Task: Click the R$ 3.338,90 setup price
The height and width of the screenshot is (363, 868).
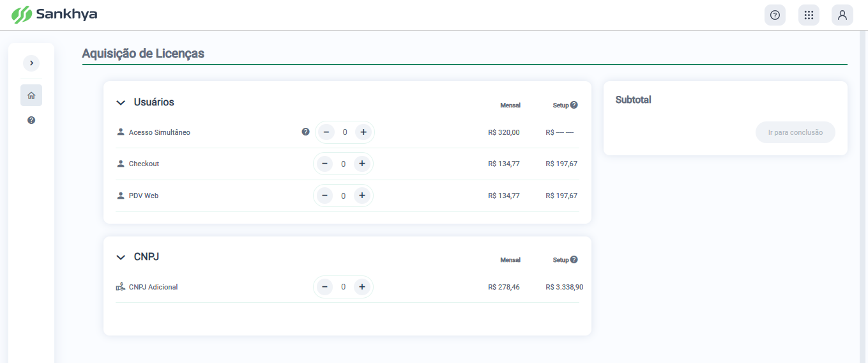Action: click(565, 287)
